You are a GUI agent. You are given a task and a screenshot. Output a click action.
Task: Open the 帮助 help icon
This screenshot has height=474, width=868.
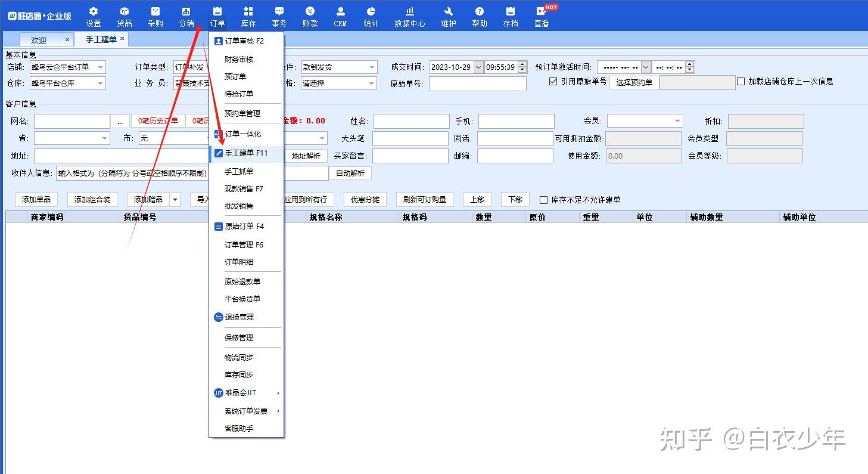pos(480,17)
